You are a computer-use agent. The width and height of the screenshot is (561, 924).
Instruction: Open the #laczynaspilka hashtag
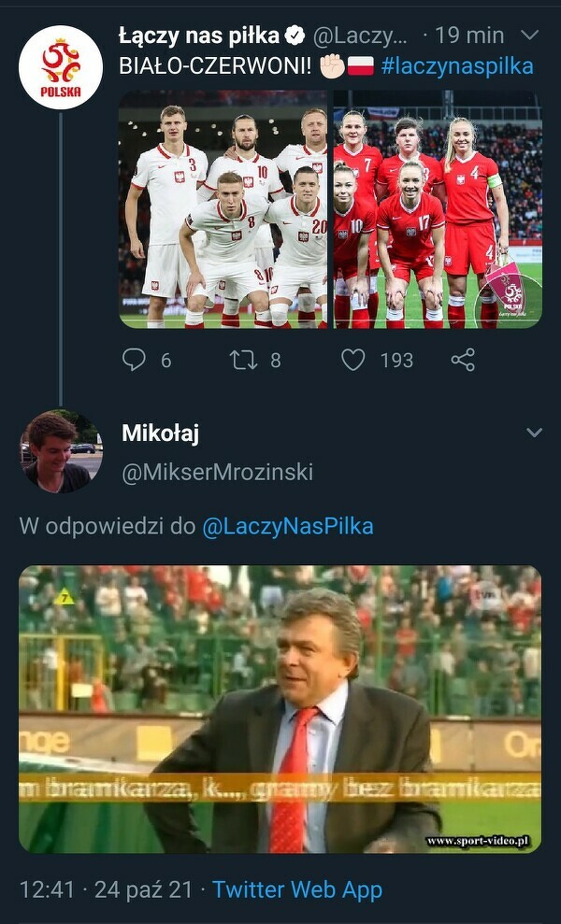[457, 66]
